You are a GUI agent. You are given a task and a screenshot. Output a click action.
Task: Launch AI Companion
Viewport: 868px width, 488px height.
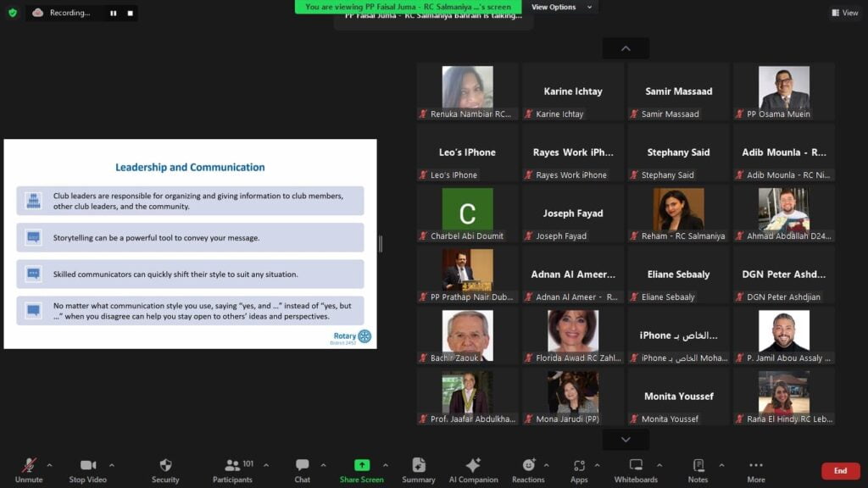[x=473, y=471]
